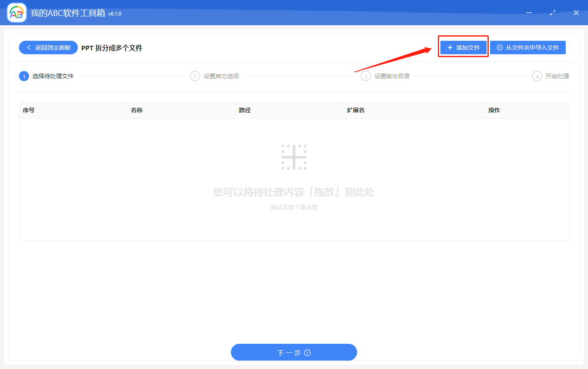Image resolution: width=588 pixels, height=369 pixels.
Task: Click the 下一步 button at bottom
Action: click(x=294, y=352)
